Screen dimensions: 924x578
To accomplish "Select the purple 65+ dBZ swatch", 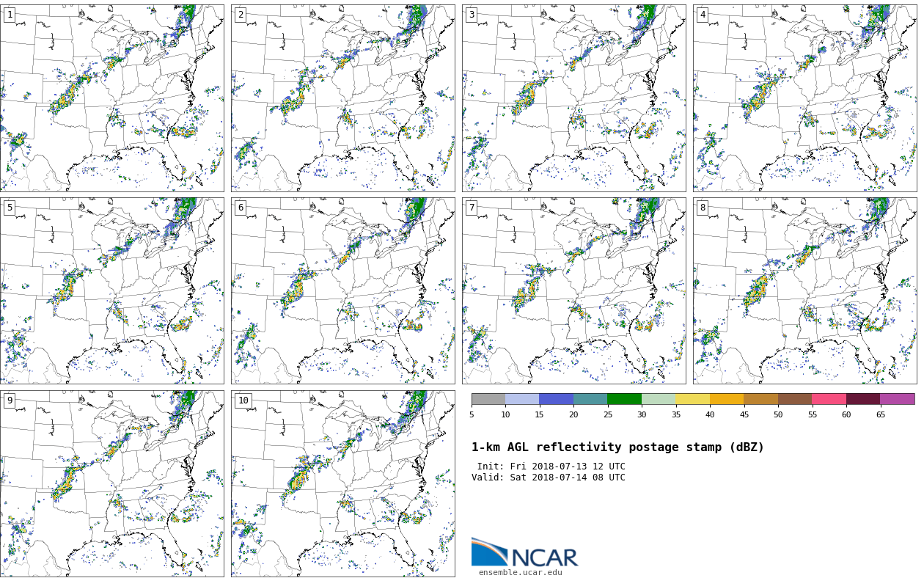I will tap(897, 399).
